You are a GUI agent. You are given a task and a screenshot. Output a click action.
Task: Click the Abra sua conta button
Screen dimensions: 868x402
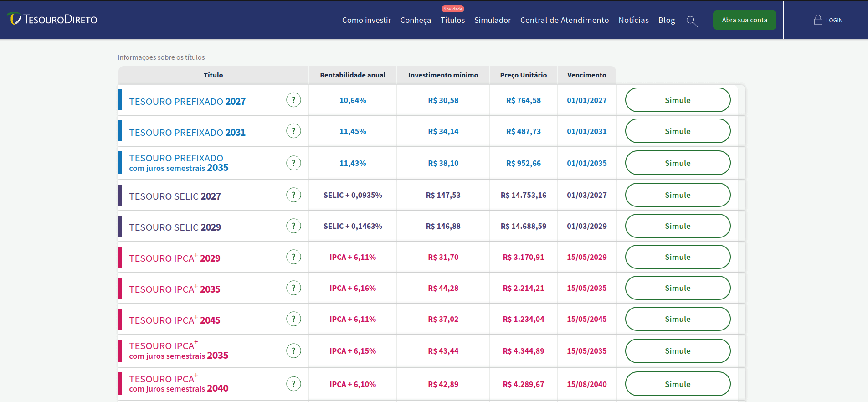click(x=745, y=20)
